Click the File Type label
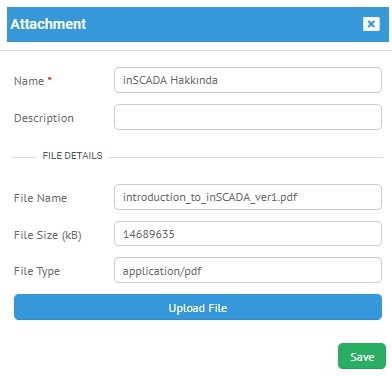The width and height of the screenshot is (392, 376). [37, 271]
